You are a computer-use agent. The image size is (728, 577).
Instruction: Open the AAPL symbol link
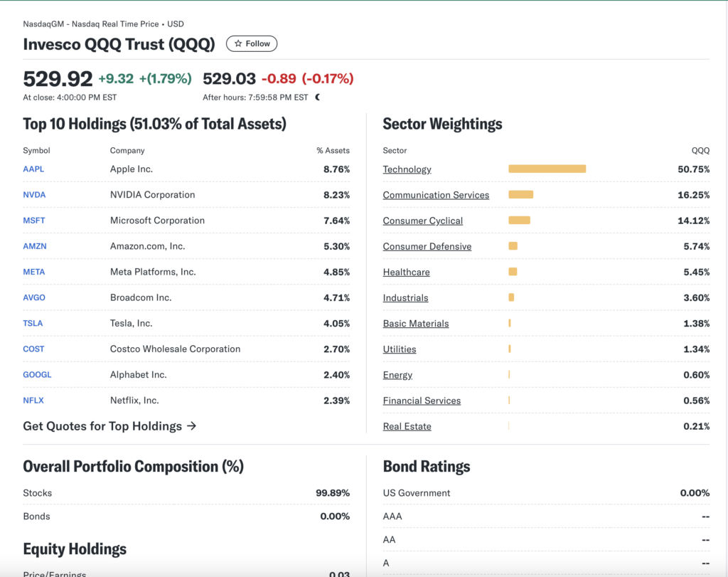tap(33, 169)
